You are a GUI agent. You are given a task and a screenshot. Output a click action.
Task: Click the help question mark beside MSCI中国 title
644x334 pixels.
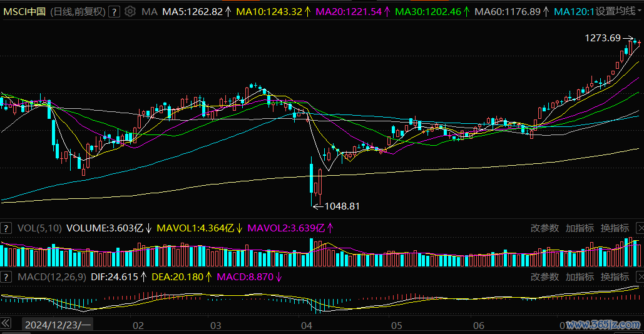[113, 11]
